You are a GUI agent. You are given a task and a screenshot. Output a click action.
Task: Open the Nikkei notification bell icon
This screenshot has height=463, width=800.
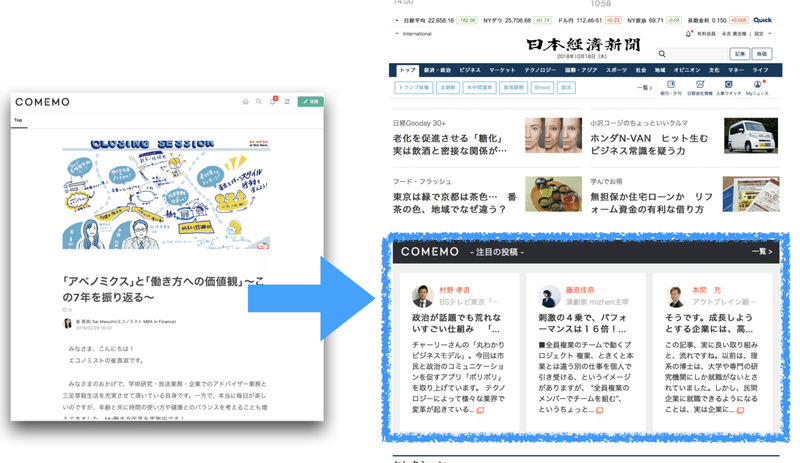tap(688, 34)
